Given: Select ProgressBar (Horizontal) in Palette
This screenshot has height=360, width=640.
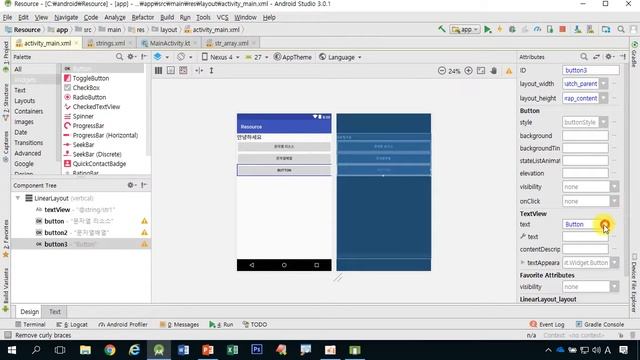Looking at the screenshot, I should [101, 135].
